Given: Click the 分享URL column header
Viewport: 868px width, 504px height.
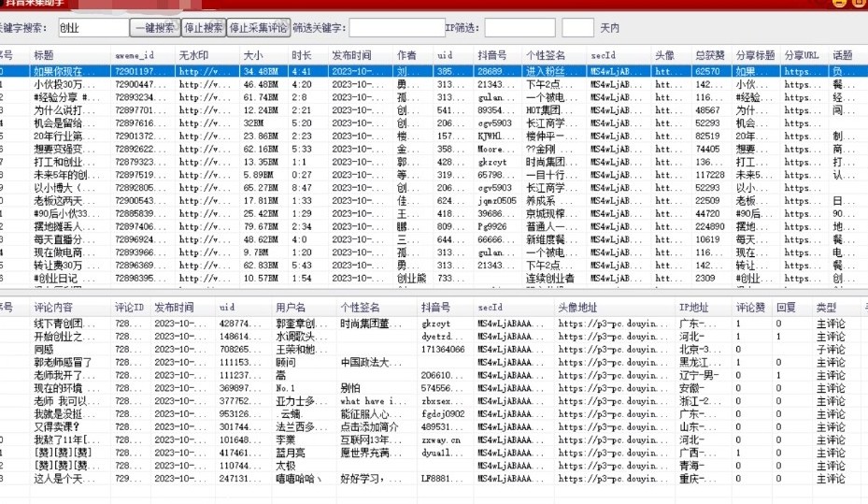Looking at the screenshot, I should point(802,55).
